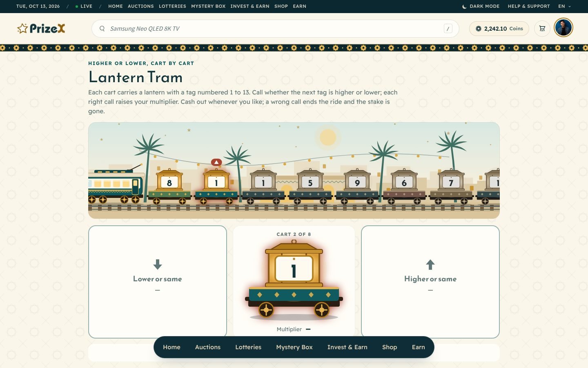Select Home in floating bottom nav
The width and height of the screenshot is (588, 368).
[x=171, y=347]
